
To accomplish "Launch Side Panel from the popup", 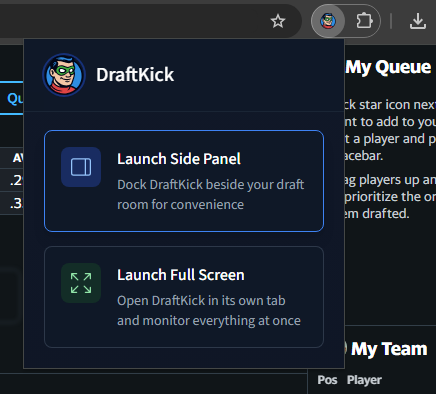I will point(184,181).
